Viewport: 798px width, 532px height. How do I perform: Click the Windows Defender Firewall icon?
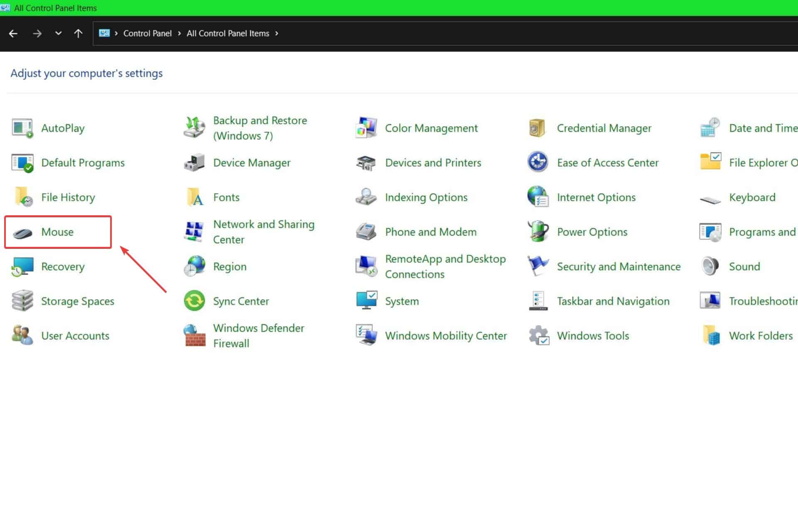pos(194,336)
